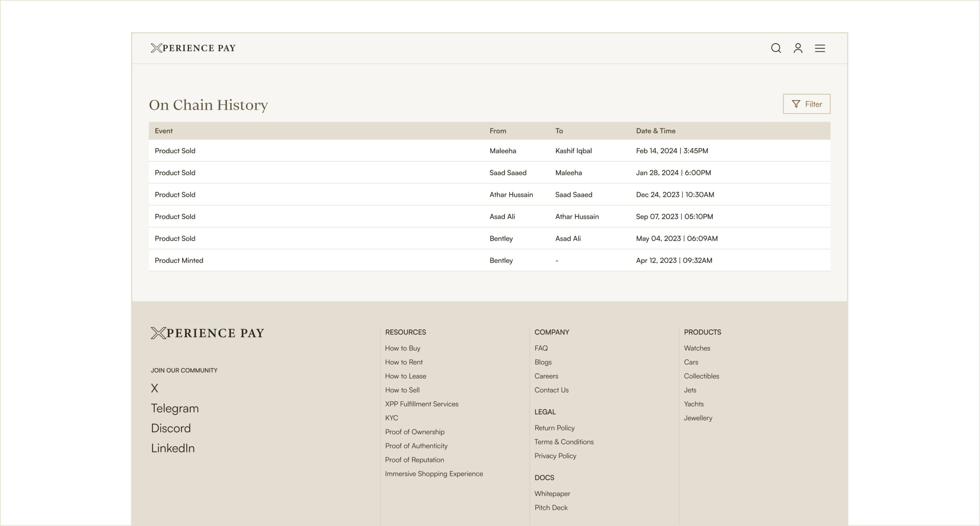The image size is (980, 526).
Task: Open the user account profile icon
Action: (798, 48)
